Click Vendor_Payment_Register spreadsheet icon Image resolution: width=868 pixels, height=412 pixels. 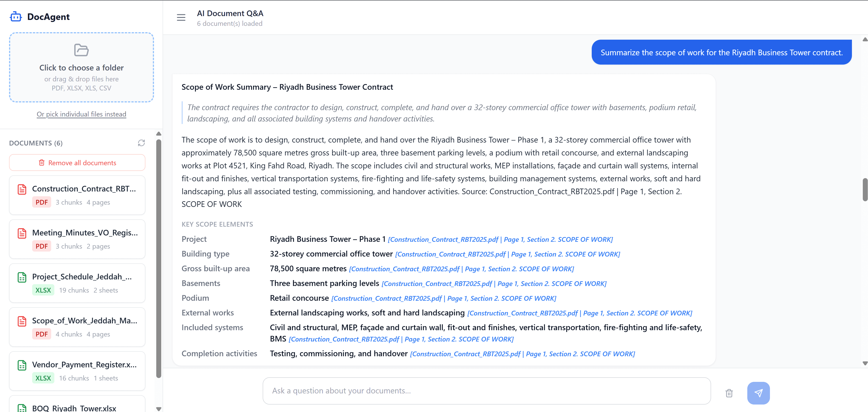tap(22, 366)
